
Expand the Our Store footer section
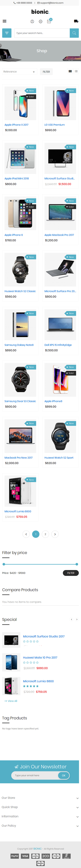pyautogui.click(x=40, y=798)
